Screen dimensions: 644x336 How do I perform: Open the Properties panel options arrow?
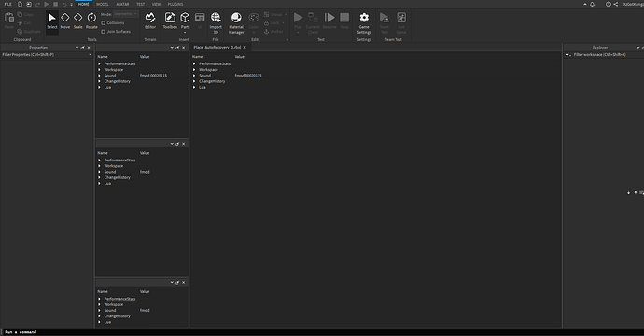[77, 48]
